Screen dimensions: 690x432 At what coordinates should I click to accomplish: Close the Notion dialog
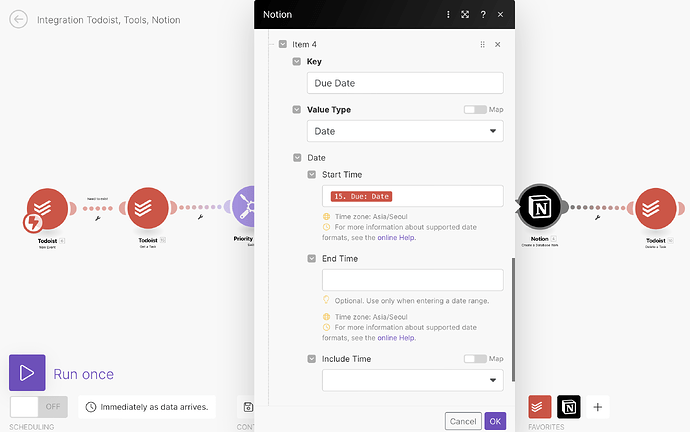[x=500, y=15]
